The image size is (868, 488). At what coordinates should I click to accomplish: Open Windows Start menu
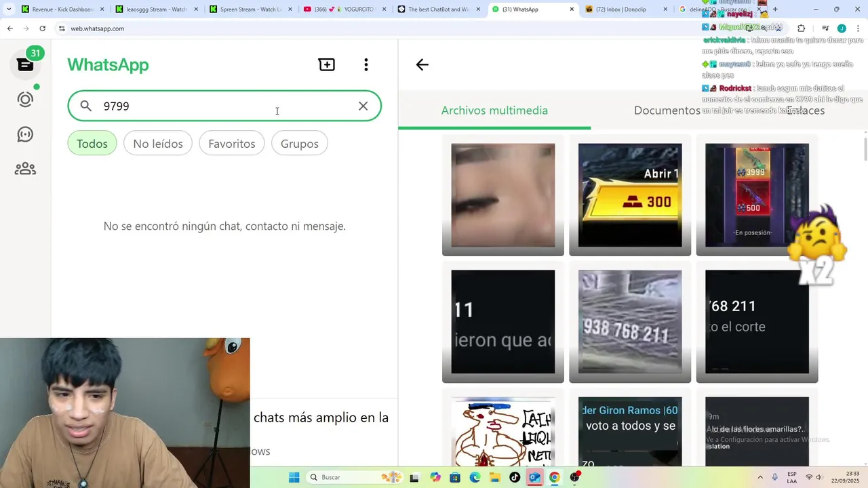(x=294, y=477)
